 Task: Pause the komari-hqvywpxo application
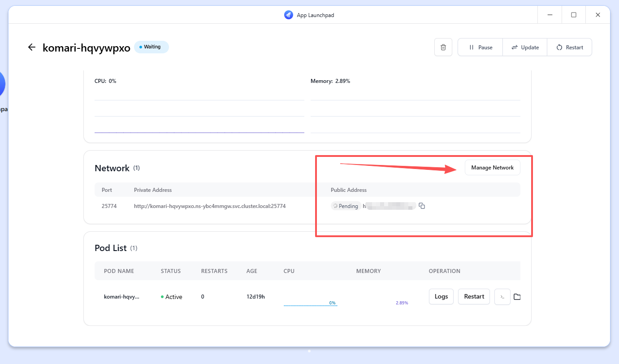click(x=480, y=48)
